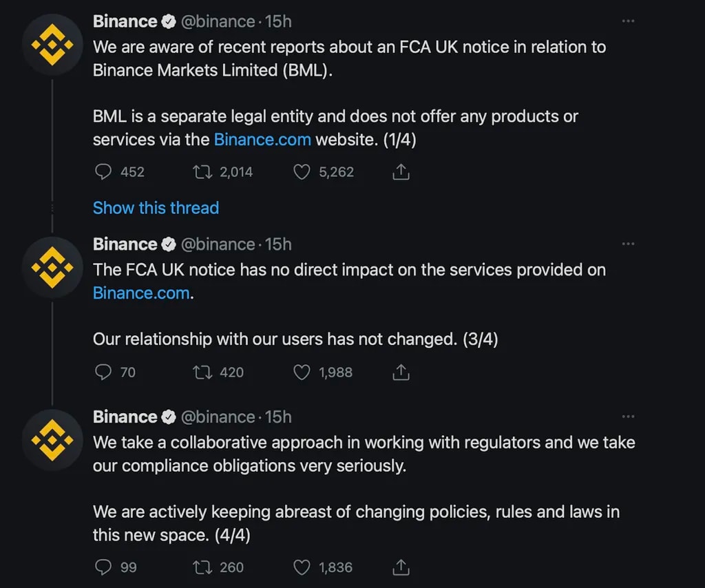Reply to the (1/4) FCA notice tweet
Image resolution: width=705 pixels, height=588 pixels.
[103, 171]
